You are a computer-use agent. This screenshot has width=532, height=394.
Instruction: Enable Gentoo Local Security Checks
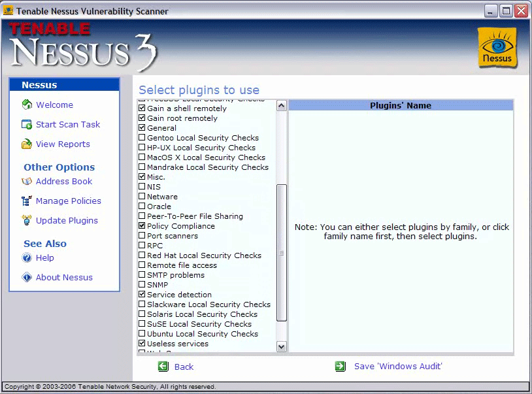pos(142,138)
